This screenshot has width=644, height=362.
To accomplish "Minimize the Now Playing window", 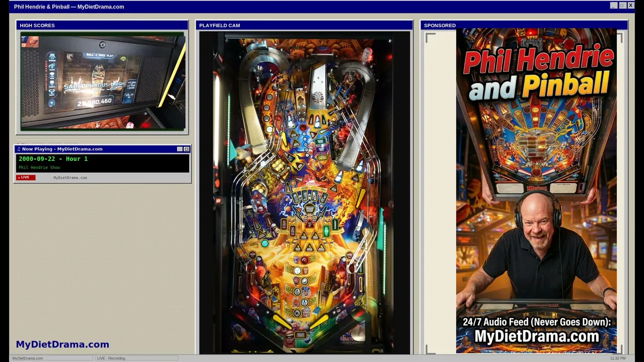I will (x=180, y=149).
